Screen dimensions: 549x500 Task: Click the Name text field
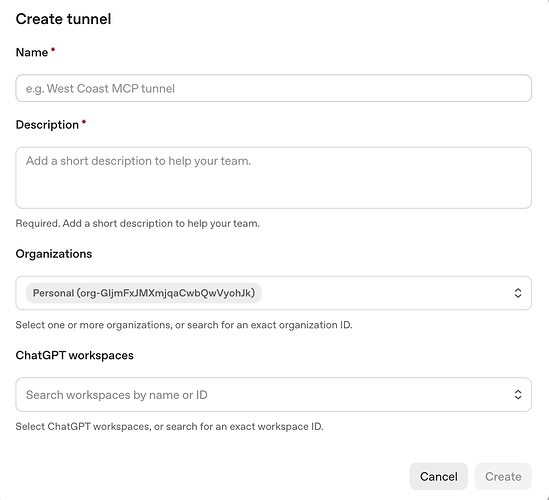tap(273, 88)
